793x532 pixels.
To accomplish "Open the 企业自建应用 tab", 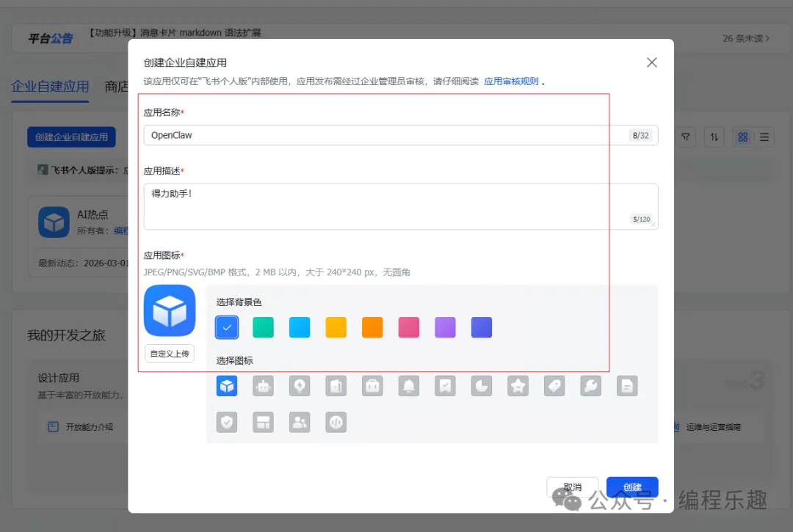I will click(49, 87).
